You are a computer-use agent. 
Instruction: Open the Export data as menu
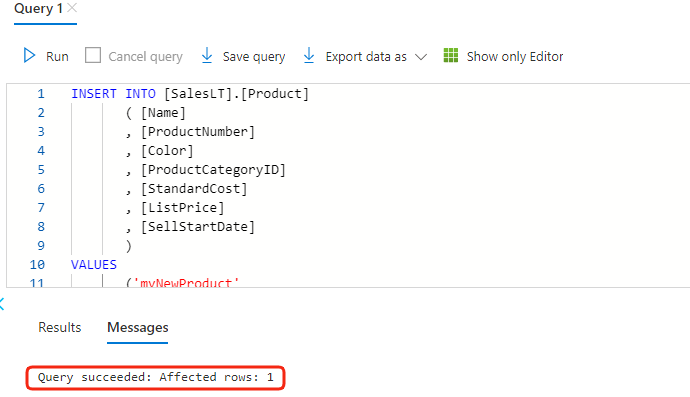pyautogui.click(x=366, y=57)
